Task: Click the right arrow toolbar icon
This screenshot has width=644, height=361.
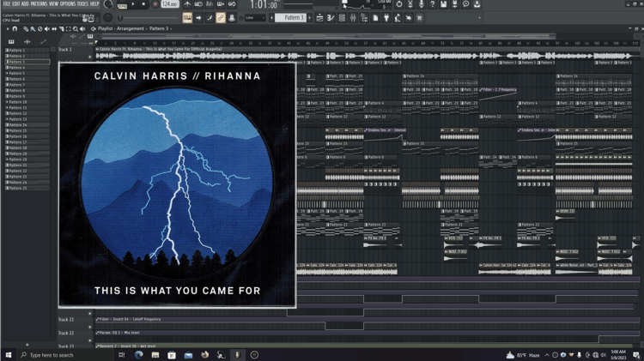Action: (x=198, y=18)
